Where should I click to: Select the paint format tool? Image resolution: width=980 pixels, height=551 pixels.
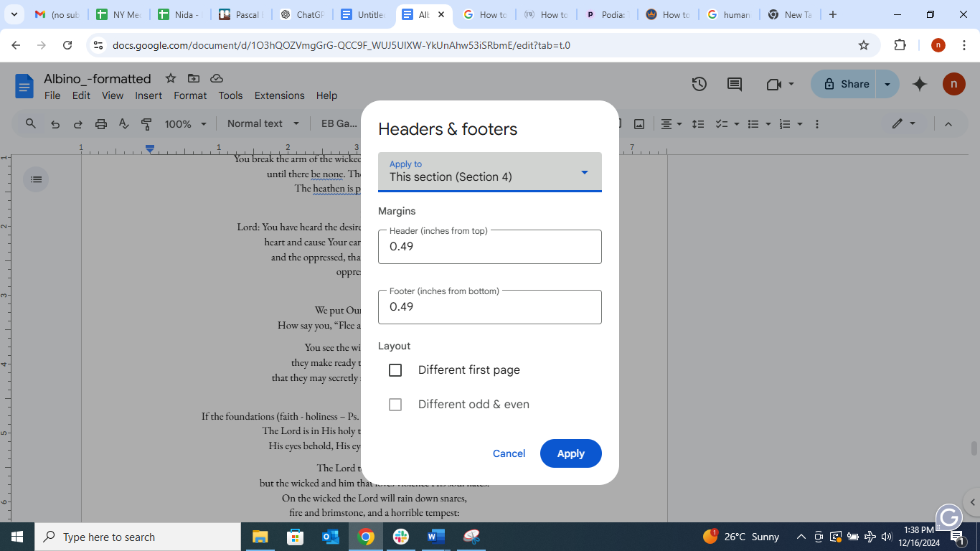(x=146, y=123)
